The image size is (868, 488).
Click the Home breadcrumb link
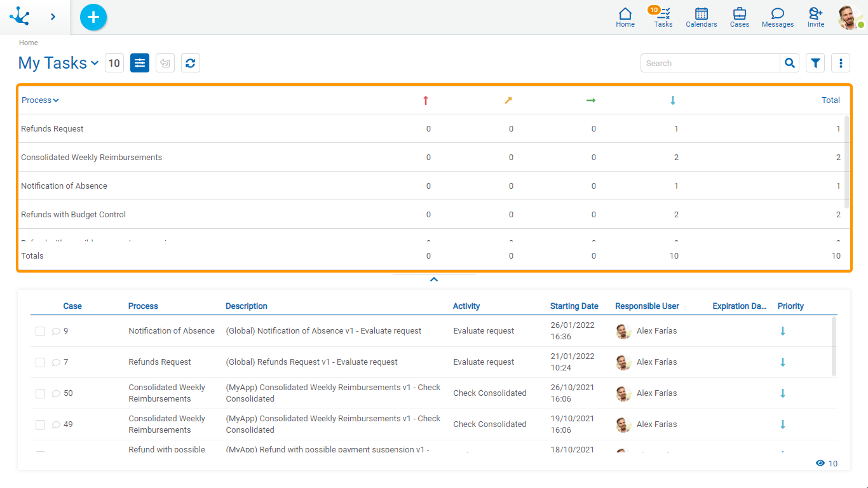pyautogui.click(x=29, y=43)
